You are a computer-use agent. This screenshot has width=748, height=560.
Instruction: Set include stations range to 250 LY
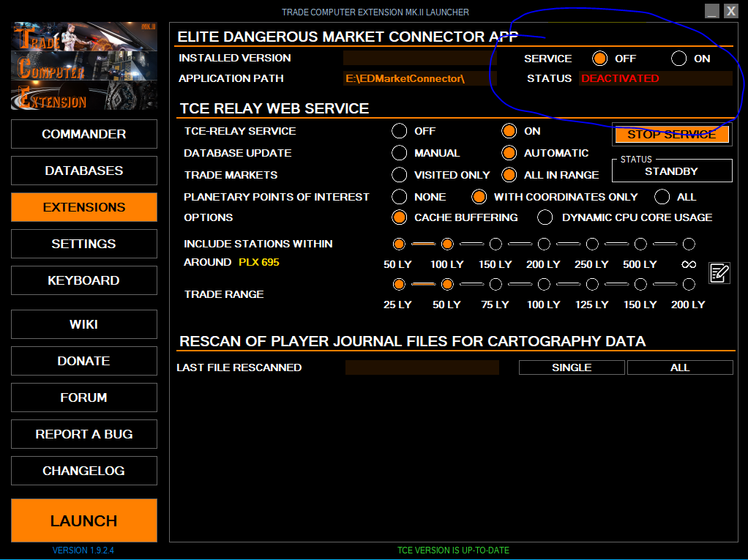[x=592, y=244]
